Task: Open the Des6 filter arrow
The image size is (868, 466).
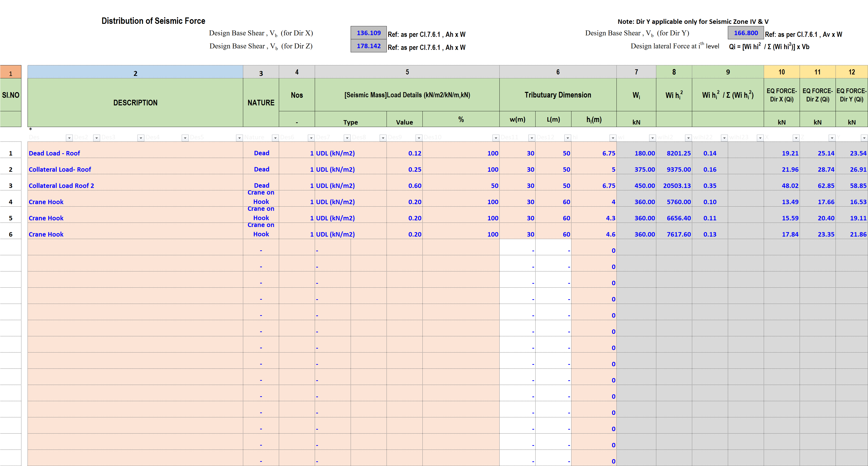Action: pos(311,138)
